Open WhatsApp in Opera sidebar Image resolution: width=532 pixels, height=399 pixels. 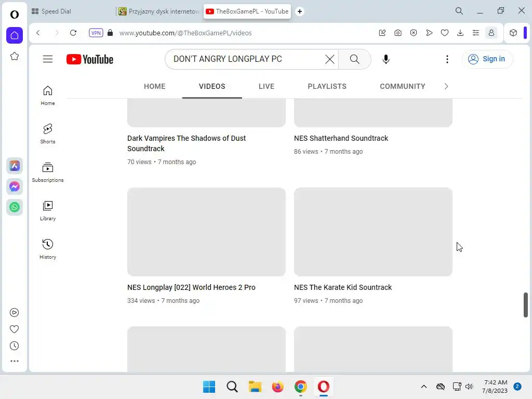(14, 207)
